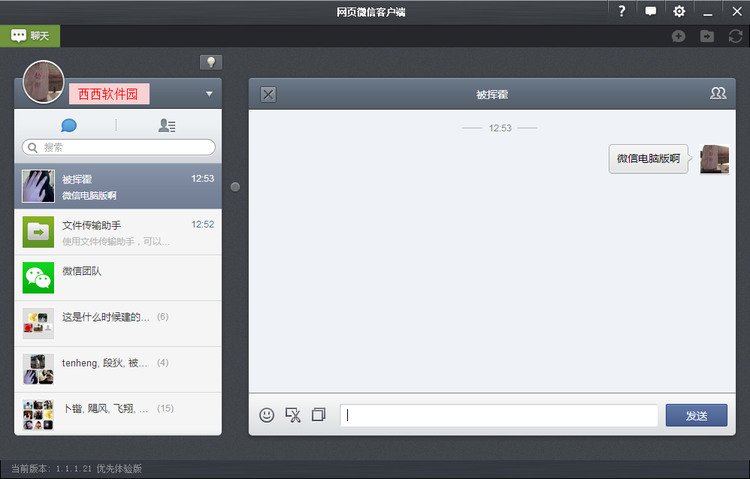750x479 pixels.
Task: Click the green WeChat team logo icon
Action: pos(38,278)
